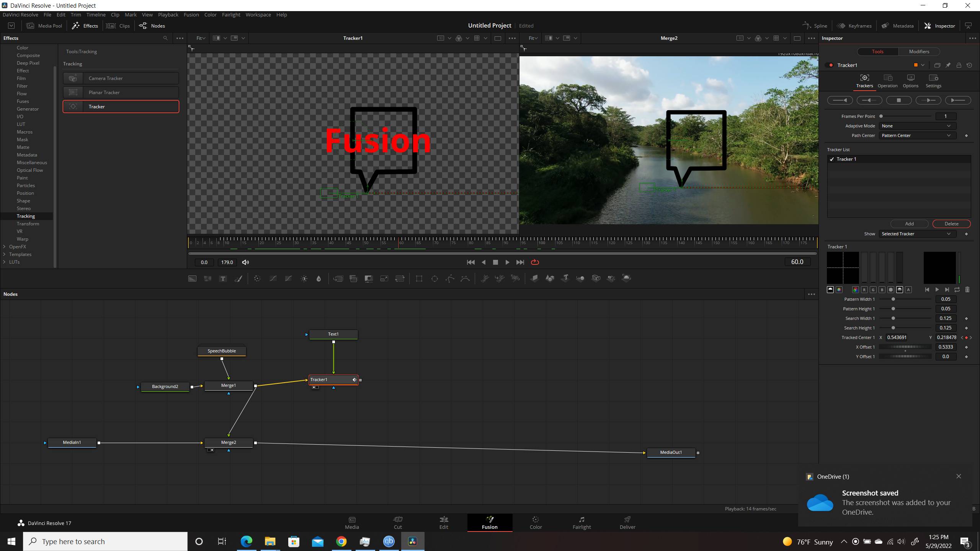Add a Color Corrector node (colored dots icon)

click(257, 279)
